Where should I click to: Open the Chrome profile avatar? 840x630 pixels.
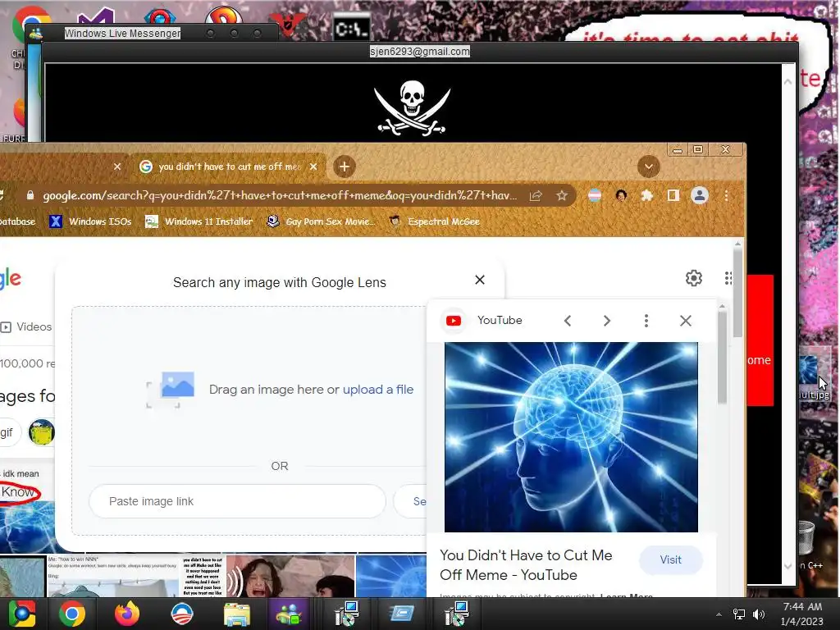click(x=700, y=195)
